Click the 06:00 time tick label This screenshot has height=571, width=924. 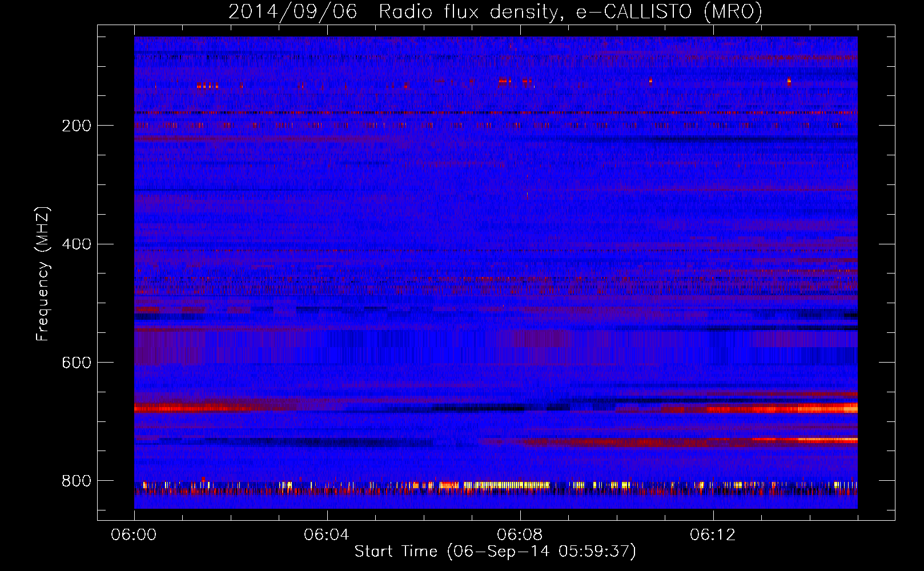[x=134, y=535]
